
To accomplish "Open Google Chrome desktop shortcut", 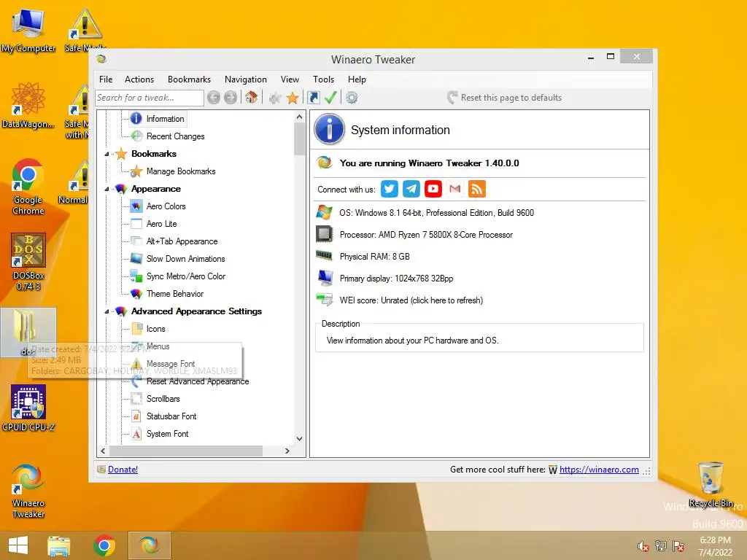I will click(28, 187).
